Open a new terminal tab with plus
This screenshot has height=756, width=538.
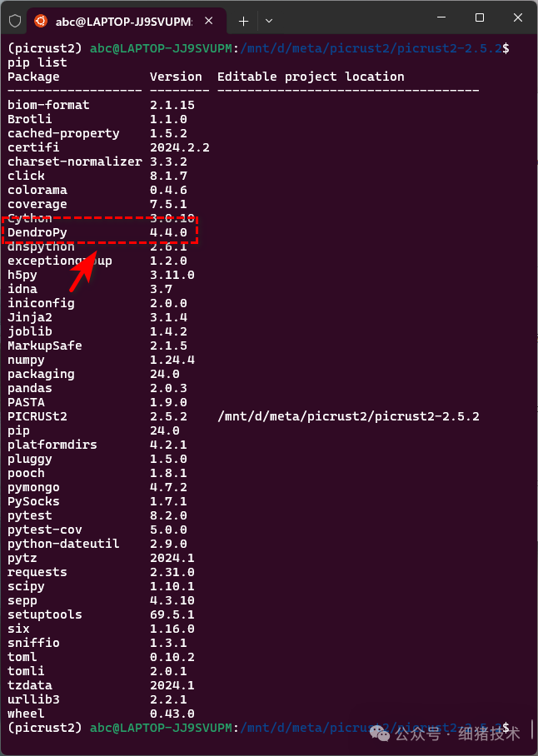tap(243, 21)
